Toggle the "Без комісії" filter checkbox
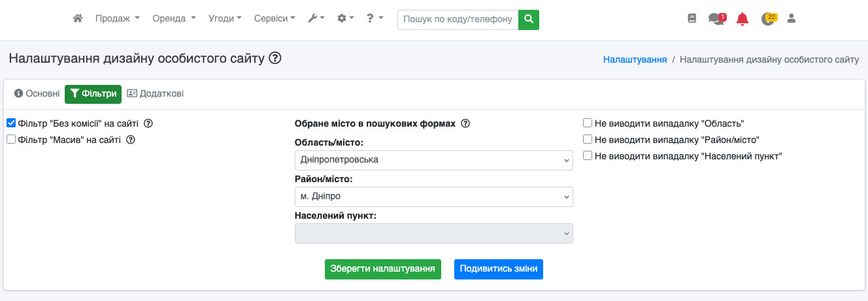 tap(11, 123)
